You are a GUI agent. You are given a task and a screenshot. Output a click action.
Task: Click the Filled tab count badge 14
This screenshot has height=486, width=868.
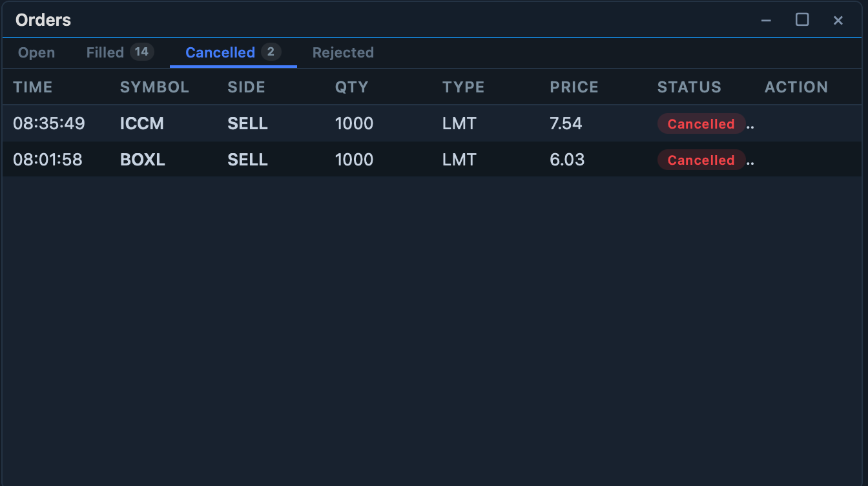142,52
